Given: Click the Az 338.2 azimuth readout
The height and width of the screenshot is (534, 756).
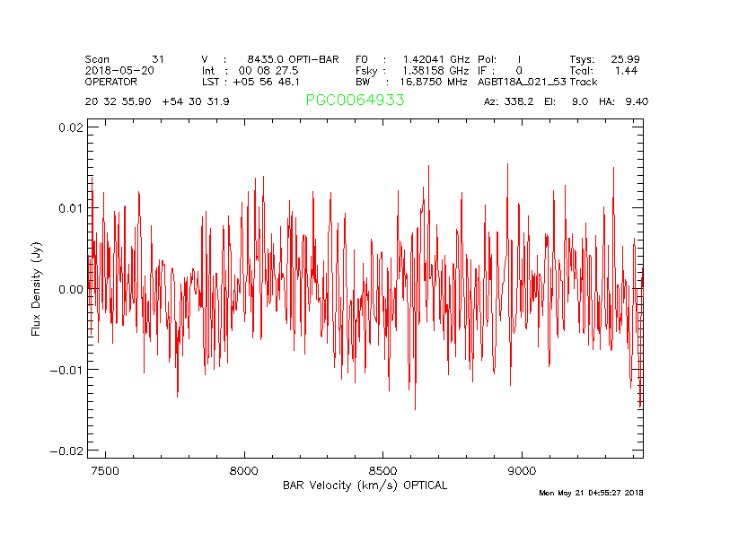Looking at the screenshot, I should coord(508,101).
